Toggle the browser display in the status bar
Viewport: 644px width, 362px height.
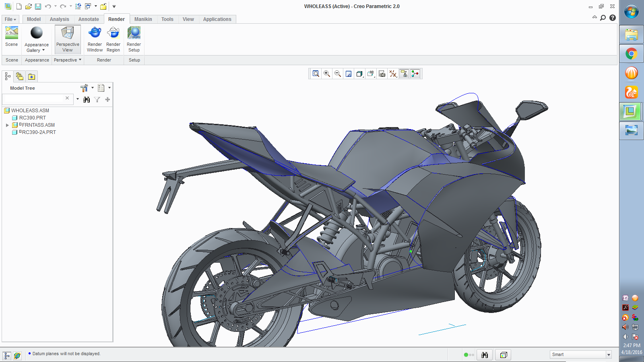(17, 356)
